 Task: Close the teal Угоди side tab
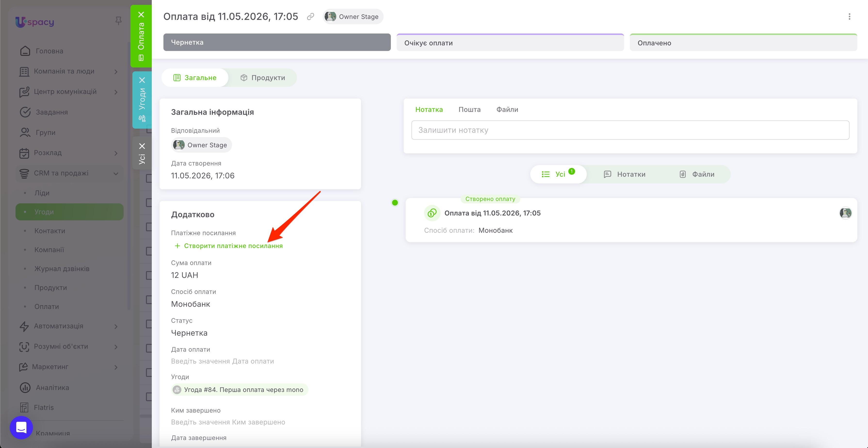tap(142, 80)
